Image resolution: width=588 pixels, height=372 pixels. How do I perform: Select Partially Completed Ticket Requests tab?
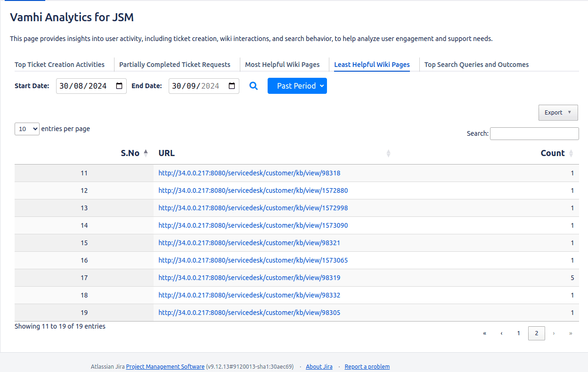pyautogui.click(x=174, y=65)
